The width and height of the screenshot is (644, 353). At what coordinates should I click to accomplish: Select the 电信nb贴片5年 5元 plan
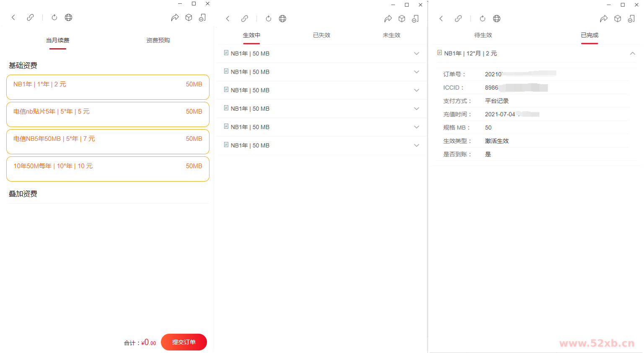(108, 114)
